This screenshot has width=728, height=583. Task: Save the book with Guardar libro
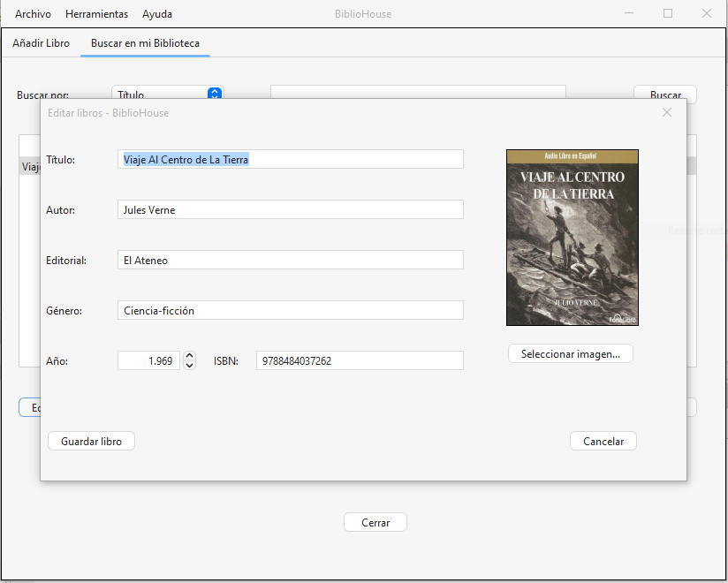(92, 441)
